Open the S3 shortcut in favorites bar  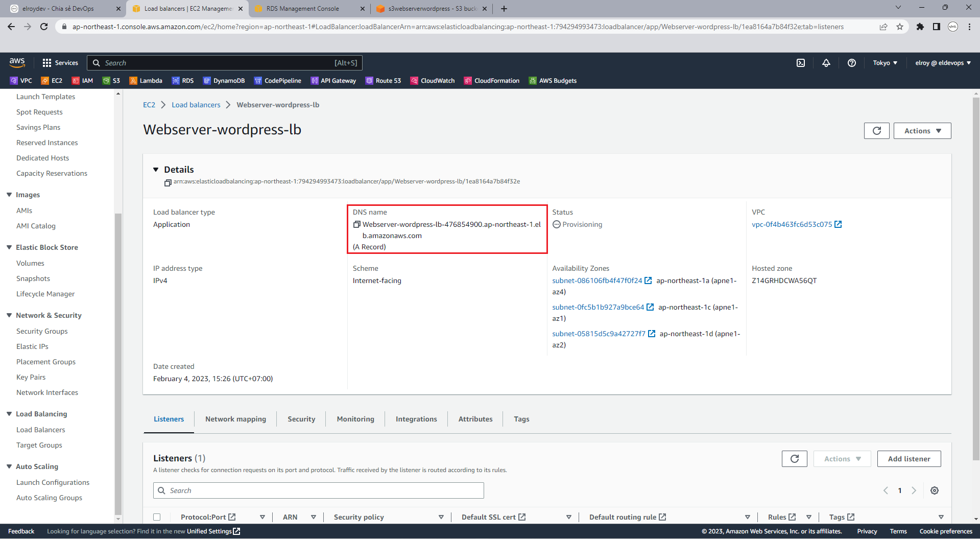(111, 81)
